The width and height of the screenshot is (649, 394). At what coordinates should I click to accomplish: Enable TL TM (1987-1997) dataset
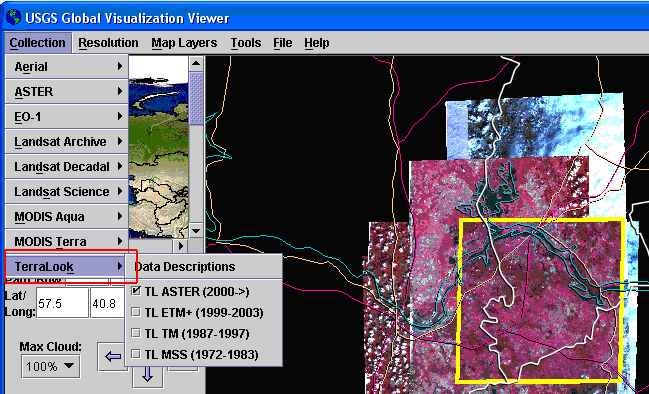coord(136,333)
